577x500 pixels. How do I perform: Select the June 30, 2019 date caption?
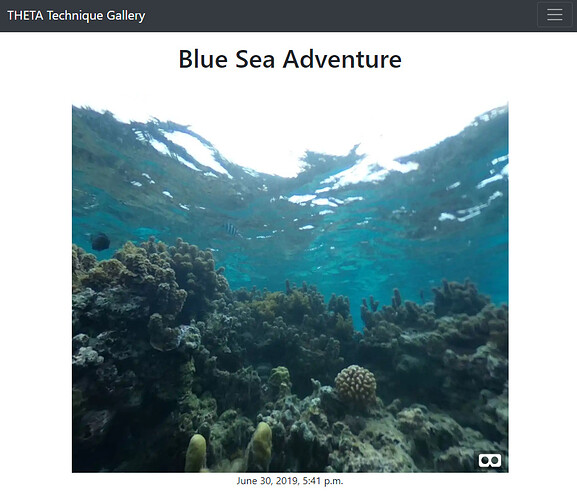point(290,481)
